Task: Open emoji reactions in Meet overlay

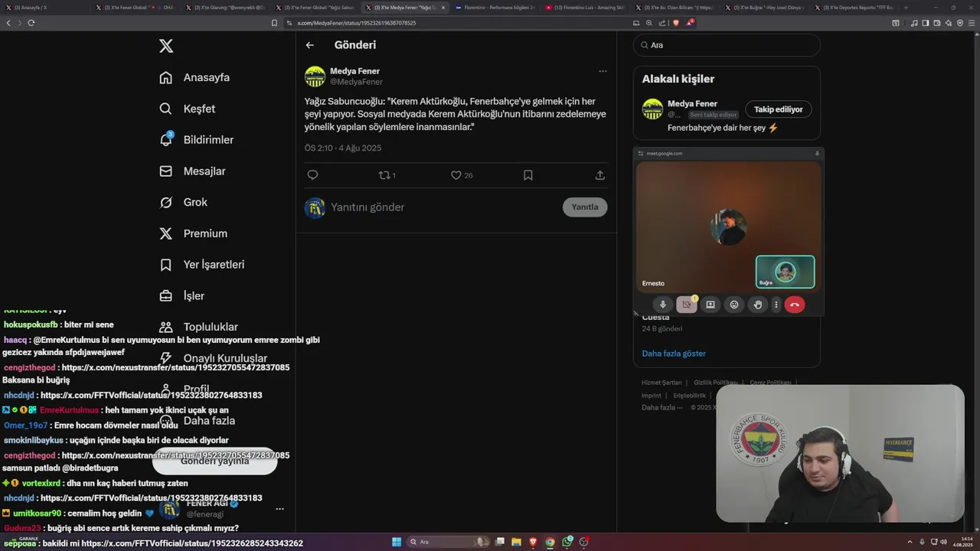Action: [734, 305]
